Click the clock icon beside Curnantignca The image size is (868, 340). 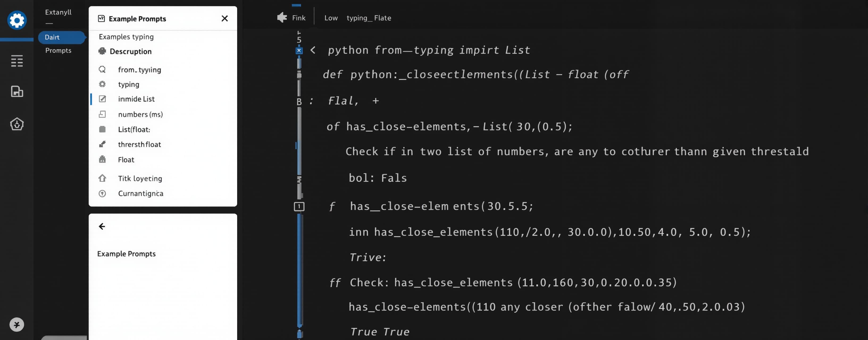(x=102, y=194)
